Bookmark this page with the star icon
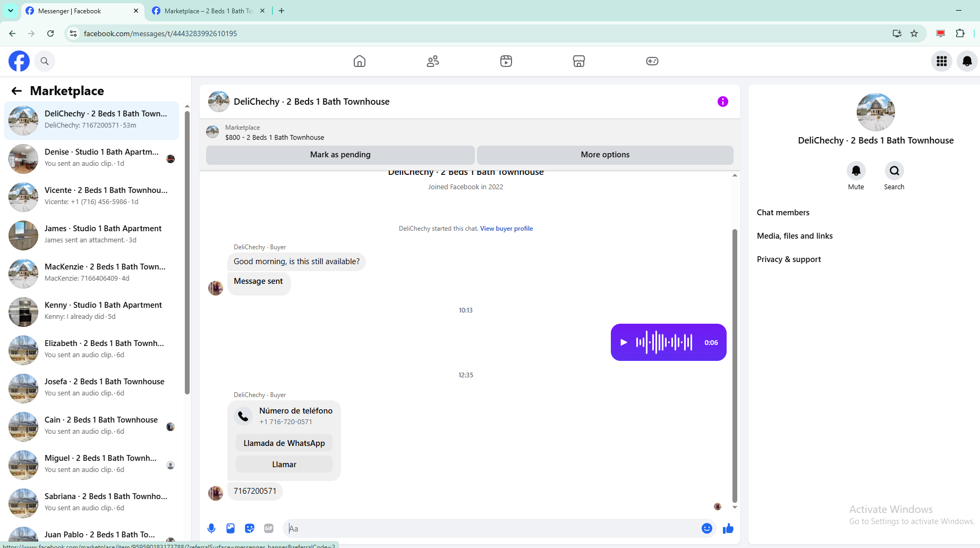The height and width of the screenshot is (548, 980). [914, 33]
